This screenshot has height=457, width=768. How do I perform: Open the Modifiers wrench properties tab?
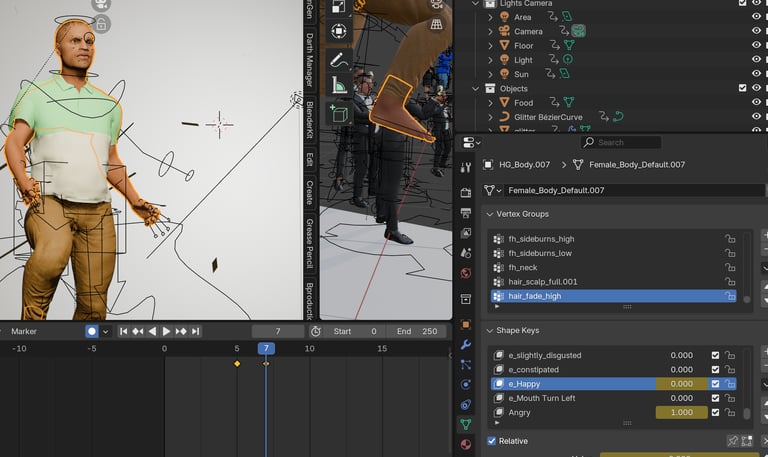coord(466,344)
